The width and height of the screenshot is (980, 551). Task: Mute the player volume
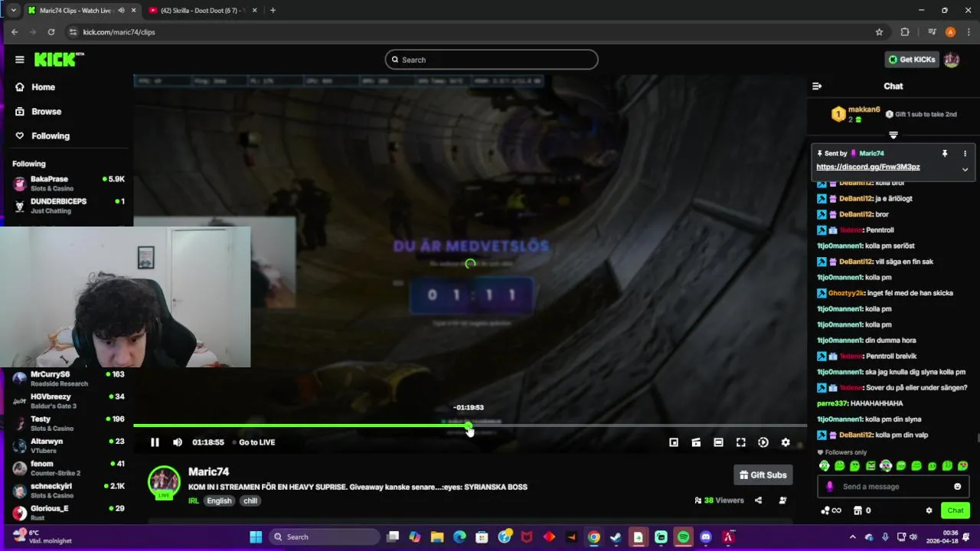[178, 442]
